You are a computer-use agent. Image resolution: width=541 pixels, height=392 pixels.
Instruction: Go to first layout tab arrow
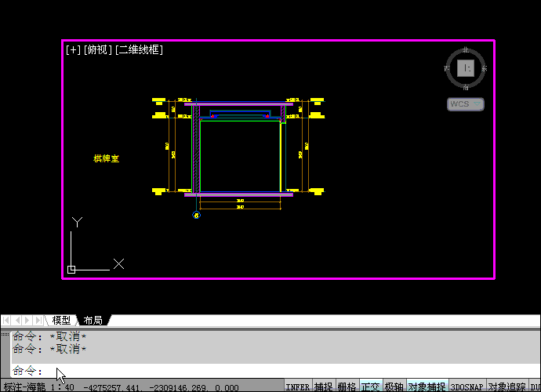[7, 320]
